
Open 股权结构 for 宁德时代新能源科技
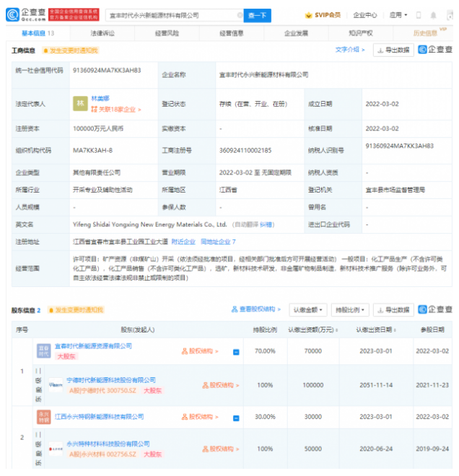point(221,386)
